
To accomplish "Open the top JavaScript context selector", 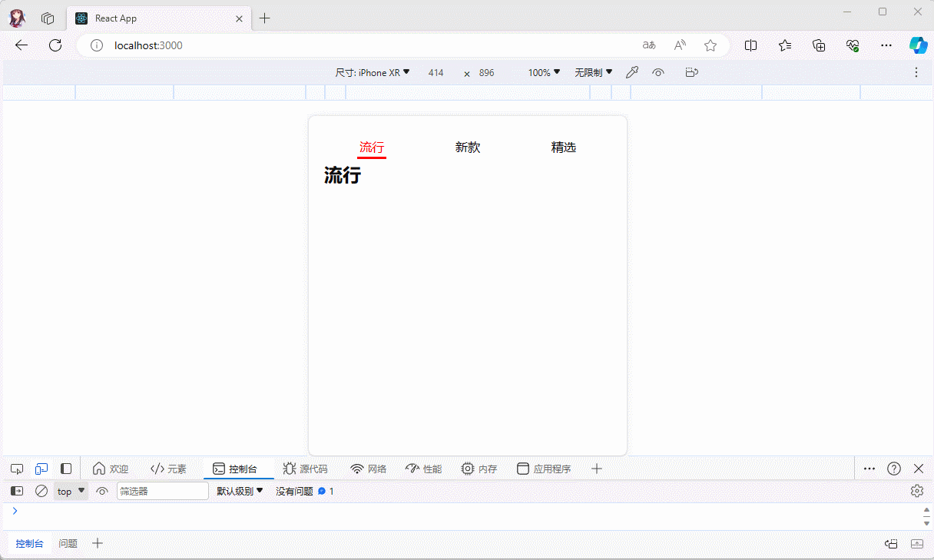I will 71,491.
